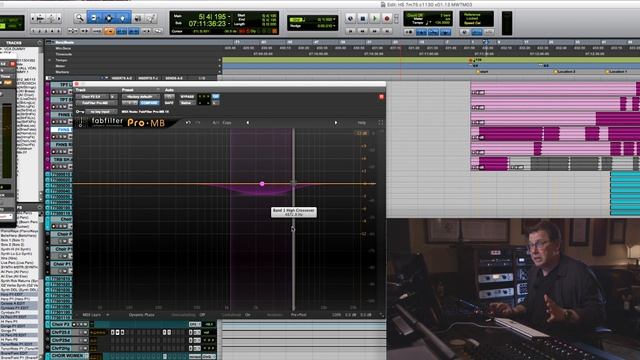
Task: Switch to I/O column
Action: click(x=202, y=78)
